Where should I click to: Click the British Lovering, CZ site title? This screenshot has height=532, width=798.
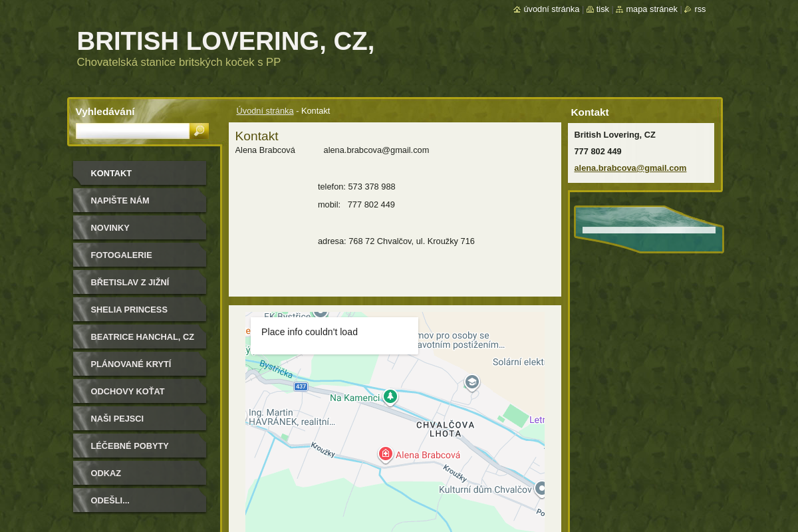pyautogui.click(x=225, y=41)
